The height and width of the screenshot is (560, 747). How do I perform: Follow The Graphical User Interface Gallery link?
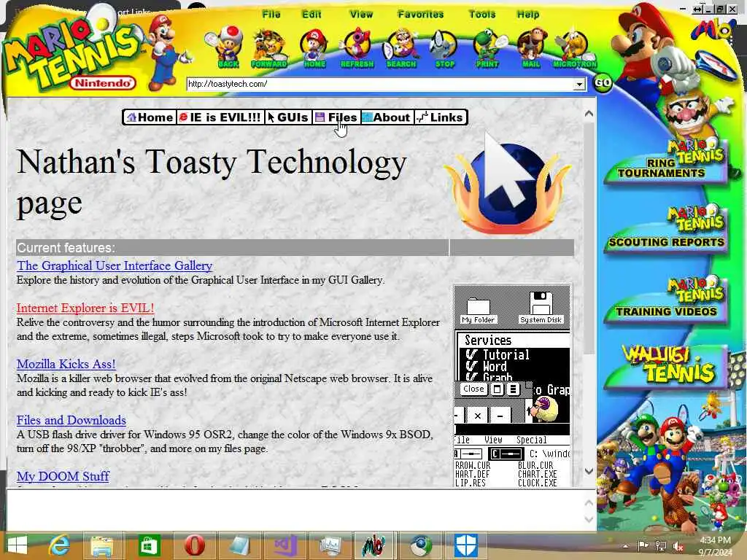point(115,265)
